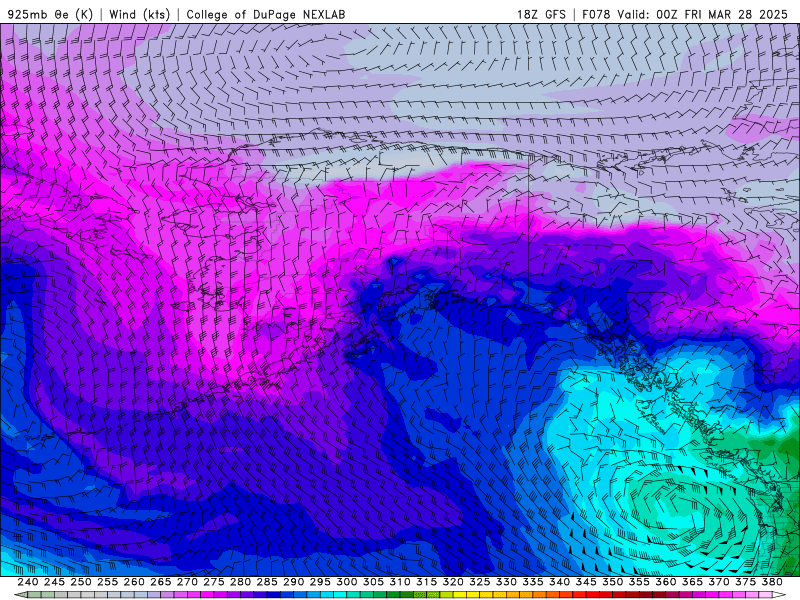Click the 370 color scale label
Image resolution: width=800 pixels, height=600 pixels.
pos(719,582)
